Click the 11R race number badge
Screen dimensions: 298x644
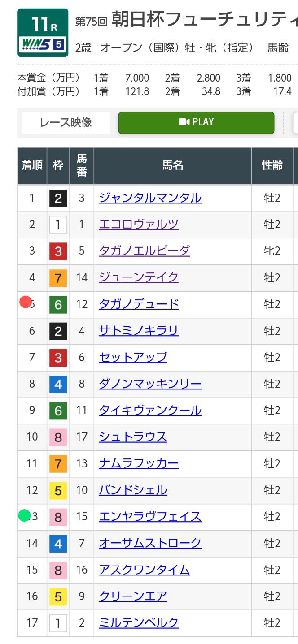tap(43, 25)
